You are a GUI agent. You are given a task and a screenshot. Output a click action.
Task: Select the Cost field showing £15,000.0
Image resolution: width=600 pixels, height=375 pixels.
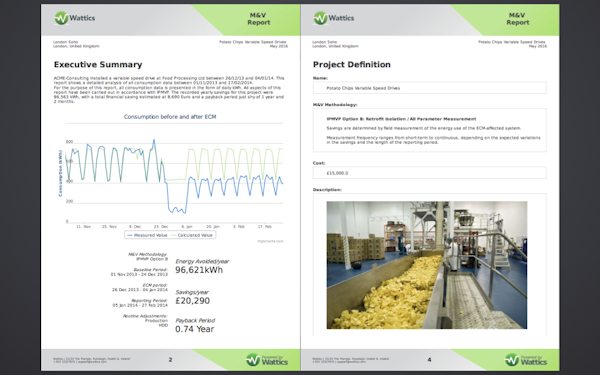[x=429, y=173]
